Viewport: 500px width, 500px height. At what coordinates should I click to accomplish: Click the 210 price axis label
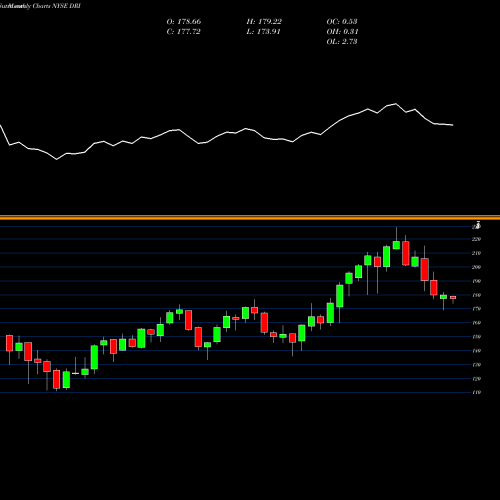tap(477, 253)
